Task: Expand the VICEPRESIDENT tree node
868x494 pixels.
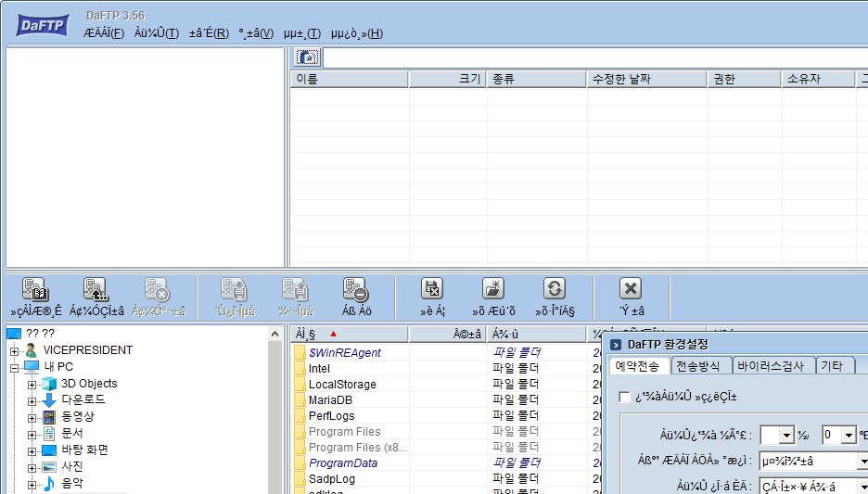Action: pos(15,351)
